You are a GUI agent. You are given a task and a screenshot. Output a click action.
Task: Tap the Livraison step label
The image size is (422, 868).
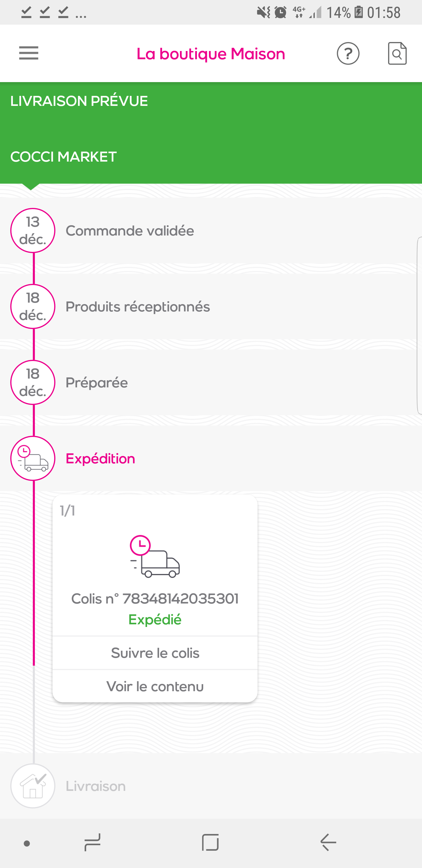click(96, 786)
